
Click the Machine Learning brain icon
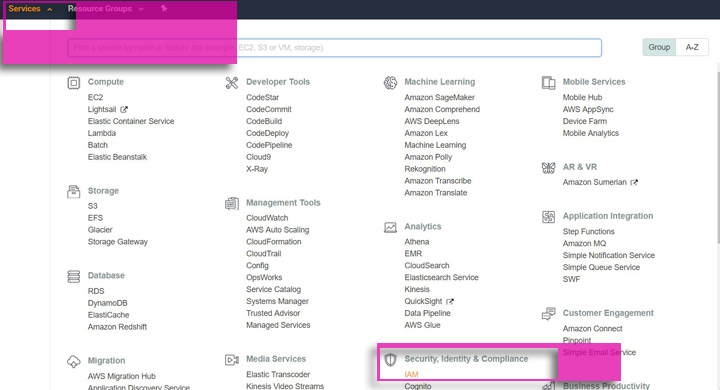[x=390, y=83]
